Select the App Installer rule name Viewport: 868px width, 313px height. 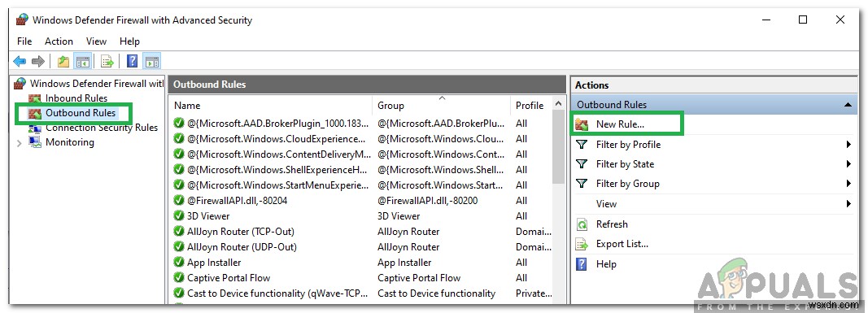click(214, 262)
